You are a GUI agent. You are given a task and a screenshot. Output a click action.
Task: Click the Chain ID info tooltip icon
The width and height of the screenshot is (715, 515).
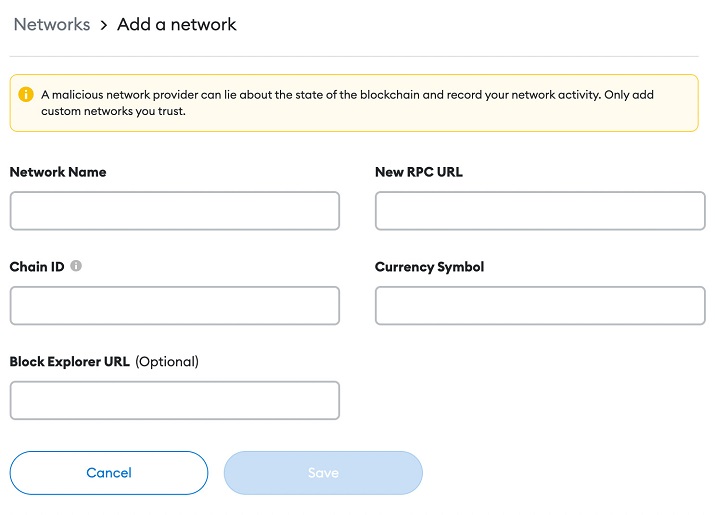(x=76, y=267)
